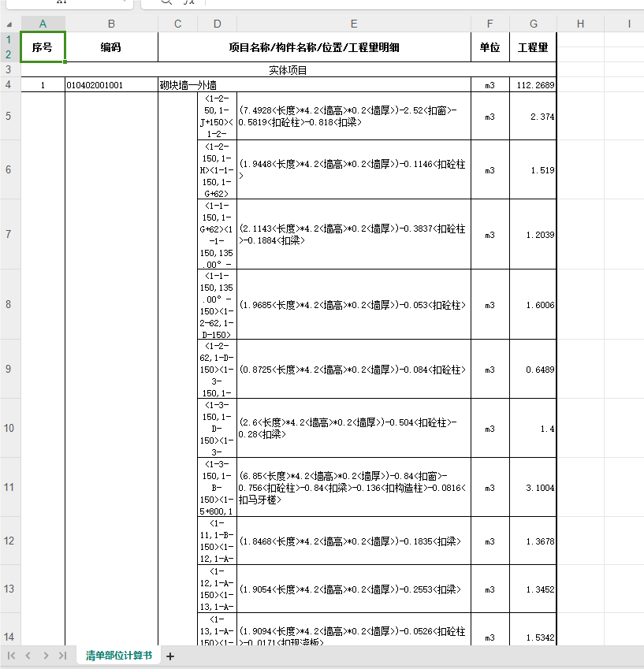The image size is (644, 669).
Task: Select quantity cell 1.3452
Action: (533, 589)
